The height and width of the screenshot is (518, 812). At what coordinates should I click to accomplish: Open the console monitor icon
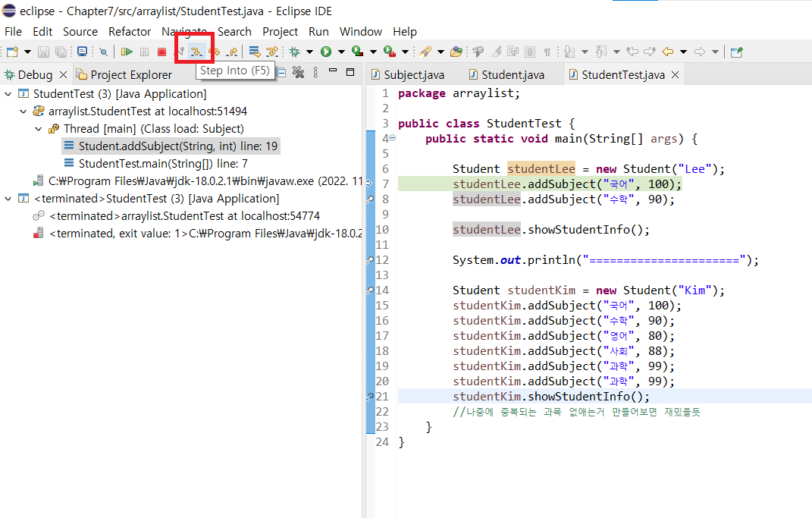click(83, 52)
